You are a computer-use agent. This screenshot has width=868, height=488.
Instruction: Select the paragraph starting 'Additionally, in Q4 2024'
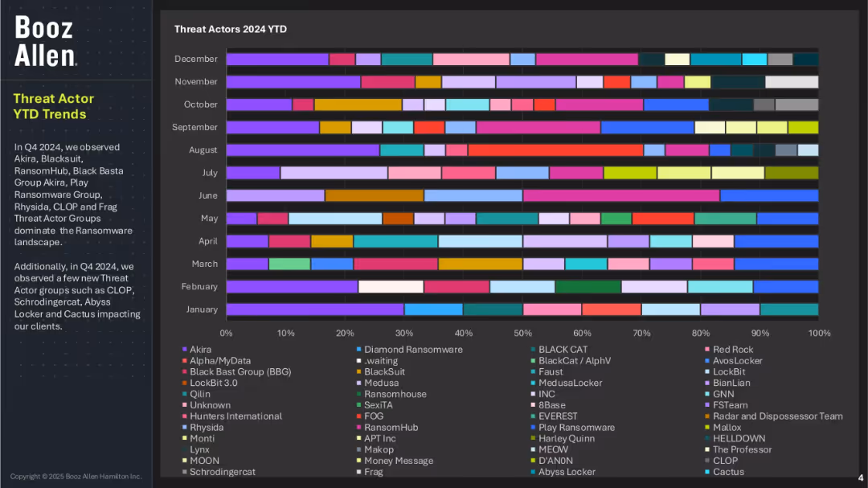(x=77, y=297)
